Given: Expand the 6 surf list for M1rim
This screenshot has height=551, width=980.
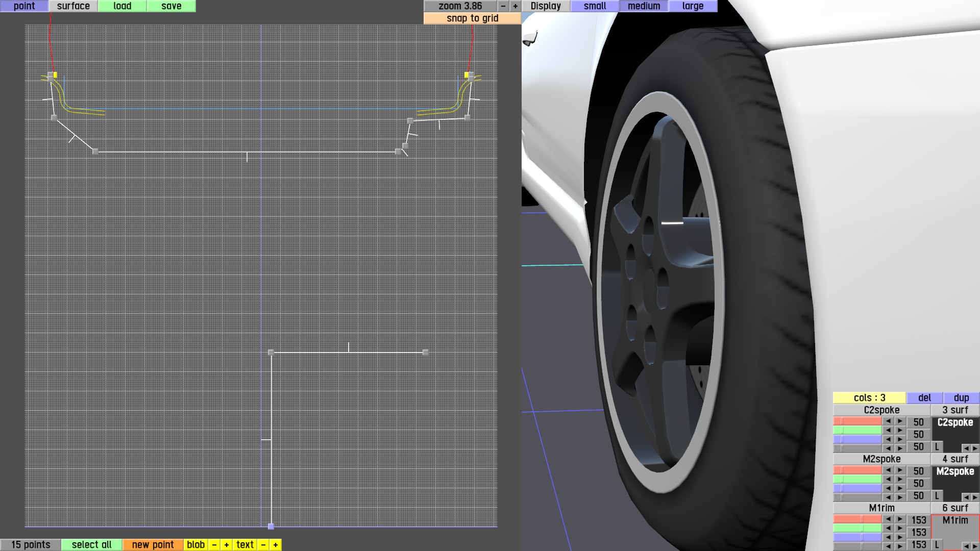Looking at the screenshot, I should tap(954, 508).
